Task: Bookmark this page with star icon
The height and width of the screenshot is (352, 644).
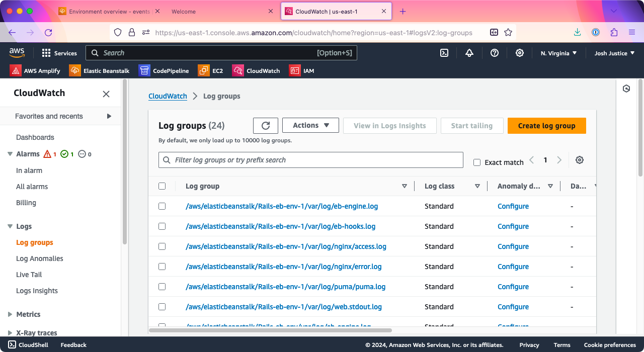Action: pos(508,32)
